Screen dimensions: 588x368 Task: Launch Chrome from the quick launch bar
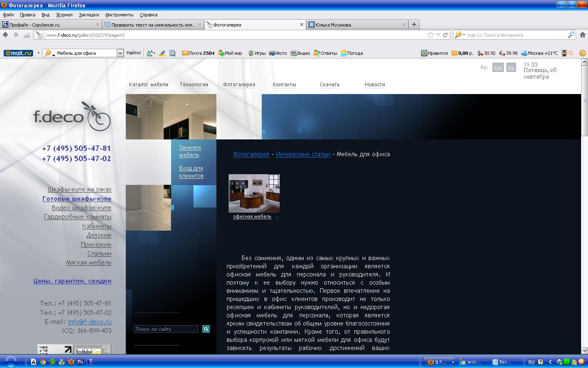click(43, 362)
